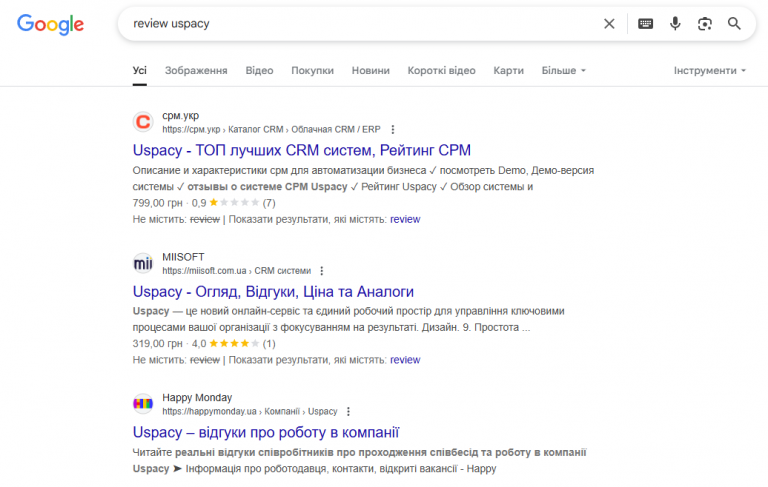The height and width of the screenshot is (487, 768).
Task: Click the срм.укр site name
Action: [x=181, y=116]
